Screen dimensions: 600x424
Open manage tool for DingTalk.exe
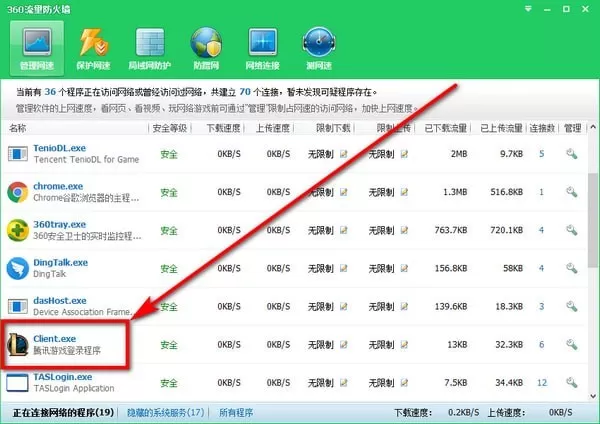pos(572,268)
